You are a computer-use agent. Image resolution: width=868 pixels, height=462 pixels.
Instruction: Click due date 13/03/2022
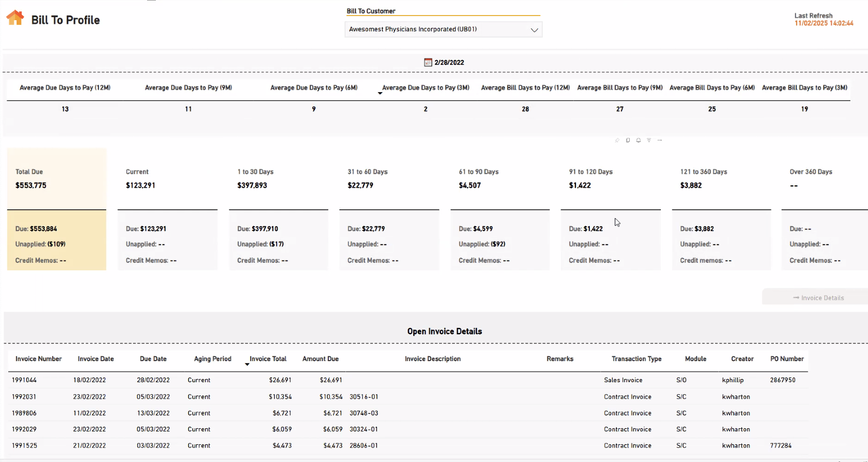(x=153, y=413)
